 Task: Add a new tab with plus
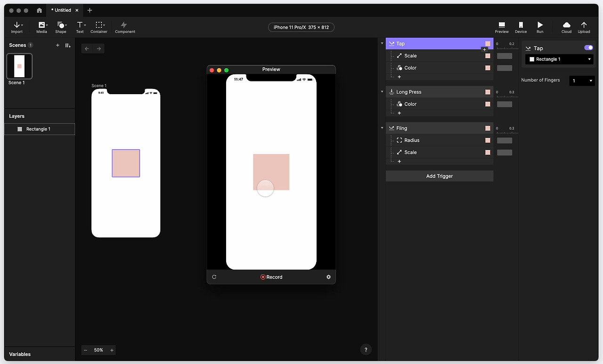(90, 10)
